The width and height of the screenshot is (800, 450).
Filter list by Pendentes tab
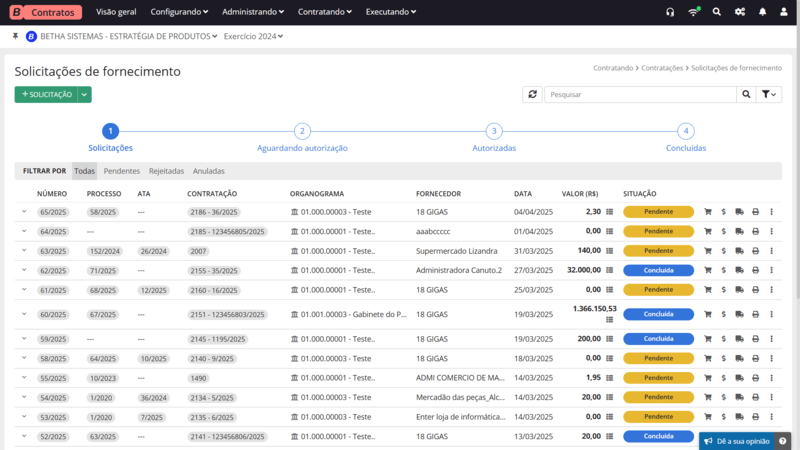pyautogui.click(x=122, y=171)
